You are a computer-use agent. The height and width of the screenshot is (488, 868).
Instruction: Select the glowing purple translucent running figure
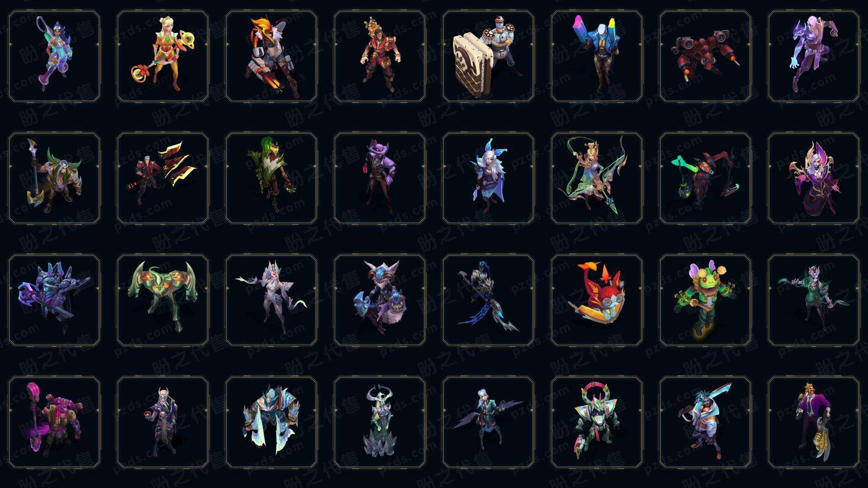point(814,56)
